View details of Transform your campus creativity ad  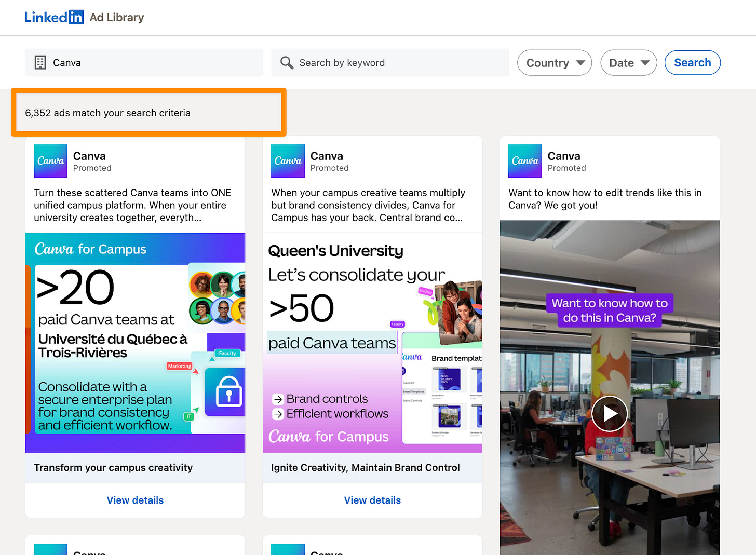tap(135, 500)
